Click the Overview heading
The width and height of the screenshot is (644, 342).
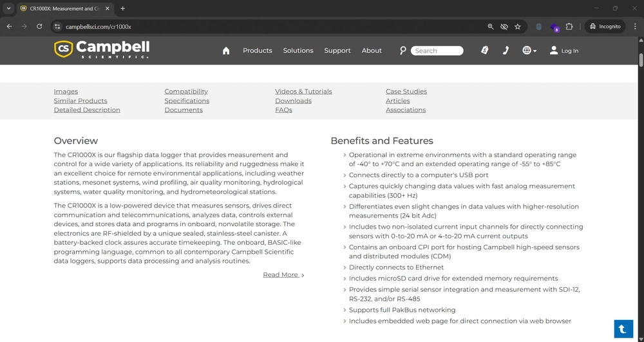(x=76, y=141)
